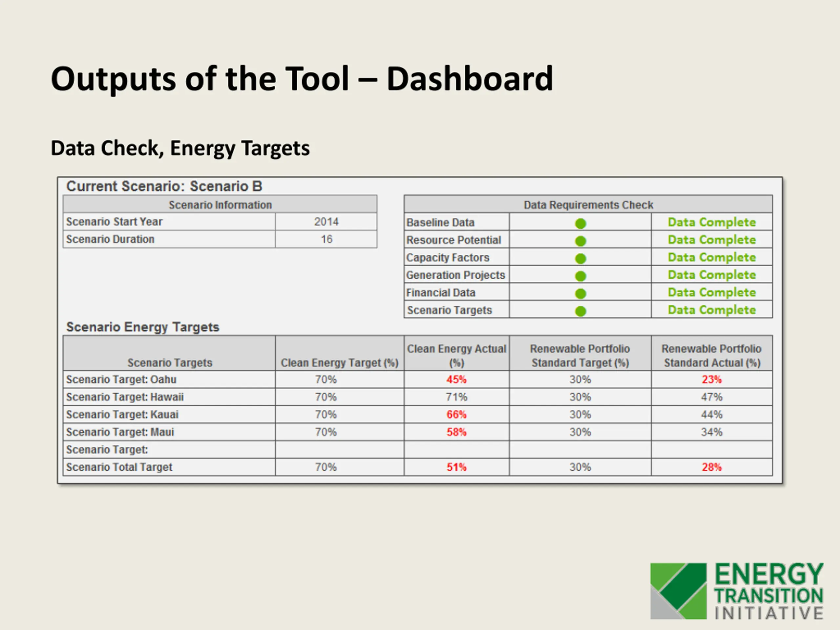Click the Scenario Target: Kauai row label
840x630 pixels.
pos(122,414)
